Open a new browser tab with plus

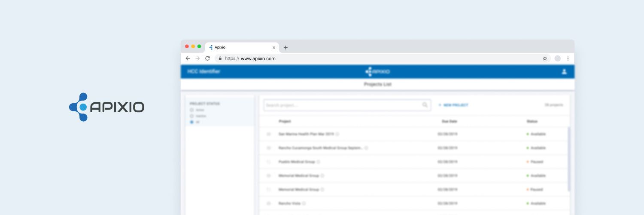(286, 48)
